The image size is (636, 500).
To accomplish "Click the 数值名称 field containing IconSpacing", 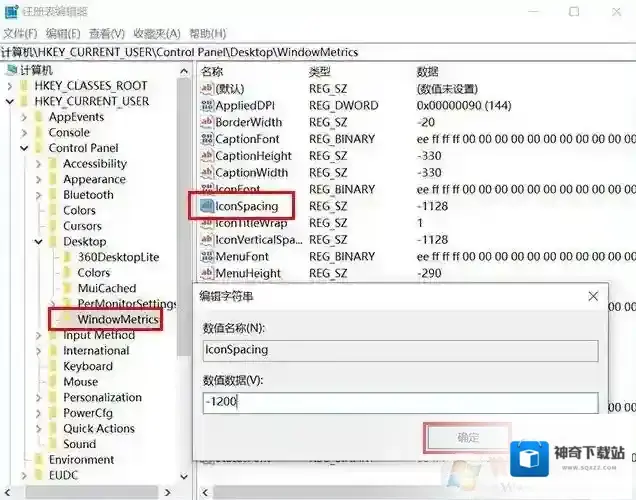I will (400, 350).
